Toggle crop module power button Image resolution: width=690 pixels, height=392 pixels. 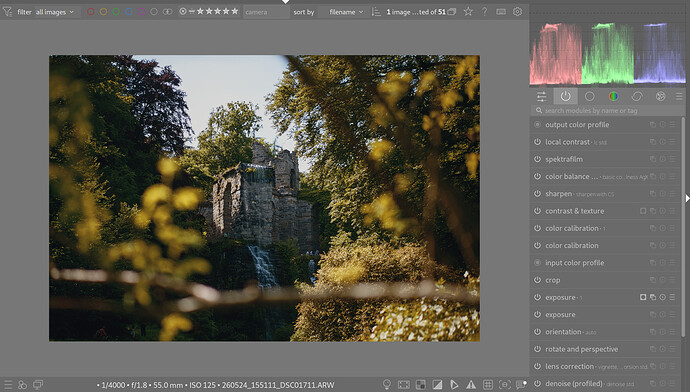tap(537, 280)
